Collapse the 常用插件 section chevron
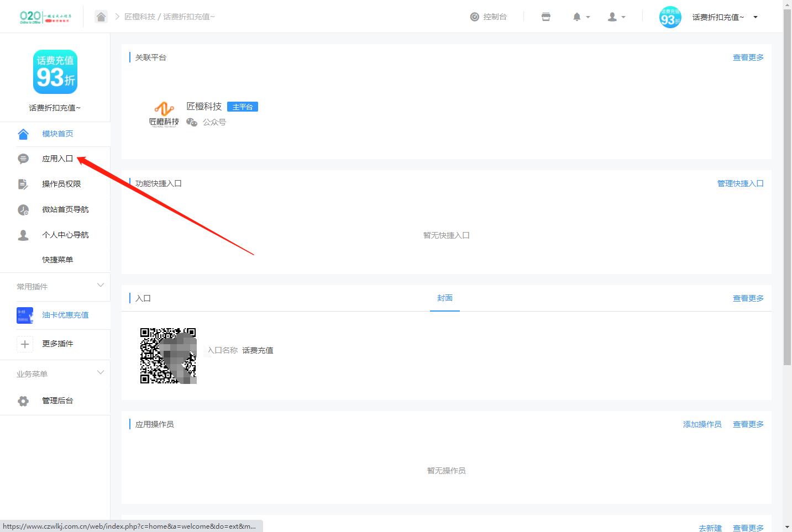The image size is (792, 532). coord(101,285)
